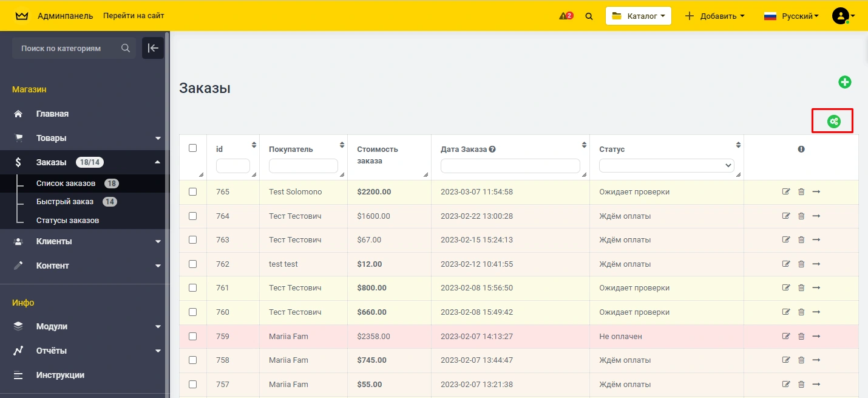This screenshot has height=398, width=868.
Task: Click the search magnifier in the top bar
Action: point(589,16)
